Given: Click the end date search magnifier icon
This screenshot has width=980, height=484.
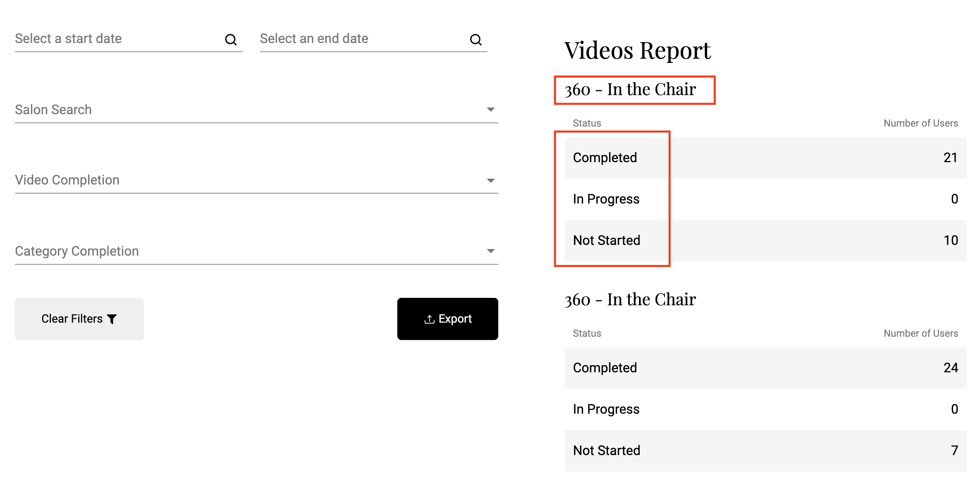Looking at the screenshot, I should coord(476,39).
